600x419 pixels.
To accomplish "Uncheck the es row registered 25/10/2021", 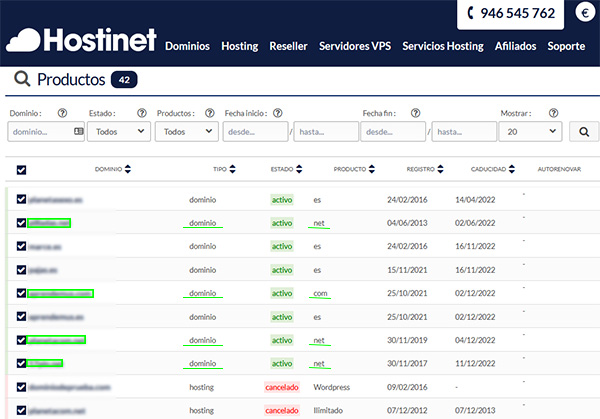I will point(21,316).
